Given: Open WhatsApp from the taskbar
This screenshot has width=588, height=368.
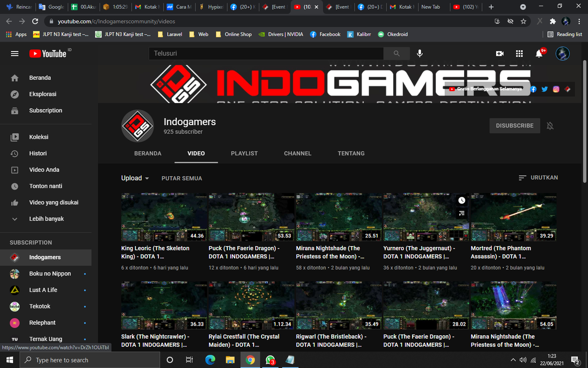Looking at the screenshot, I should 270,360.
